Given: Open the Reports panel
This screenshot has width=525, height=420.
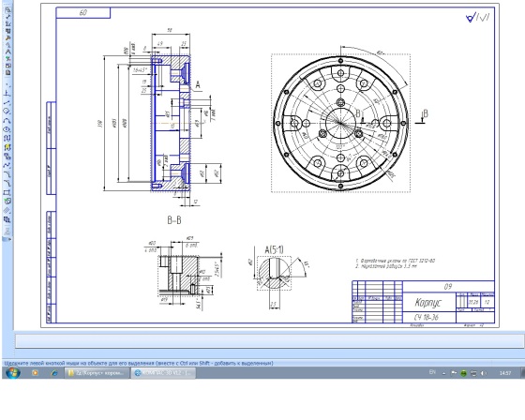Looking at the screenshot, I should point(7,73).
